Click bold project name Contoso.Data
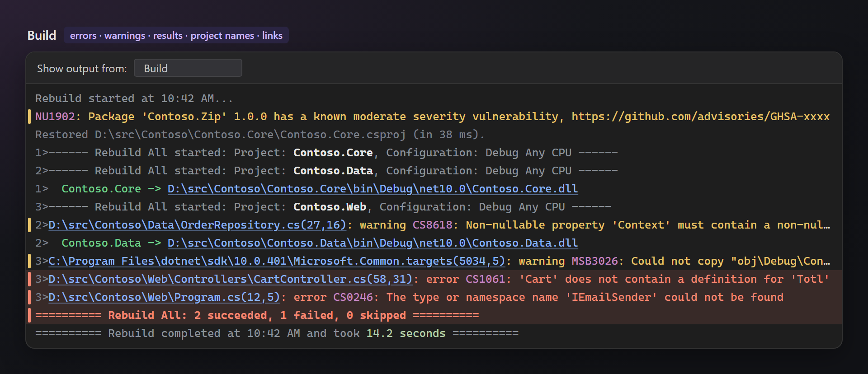868x374 pixels. point(333,171)
